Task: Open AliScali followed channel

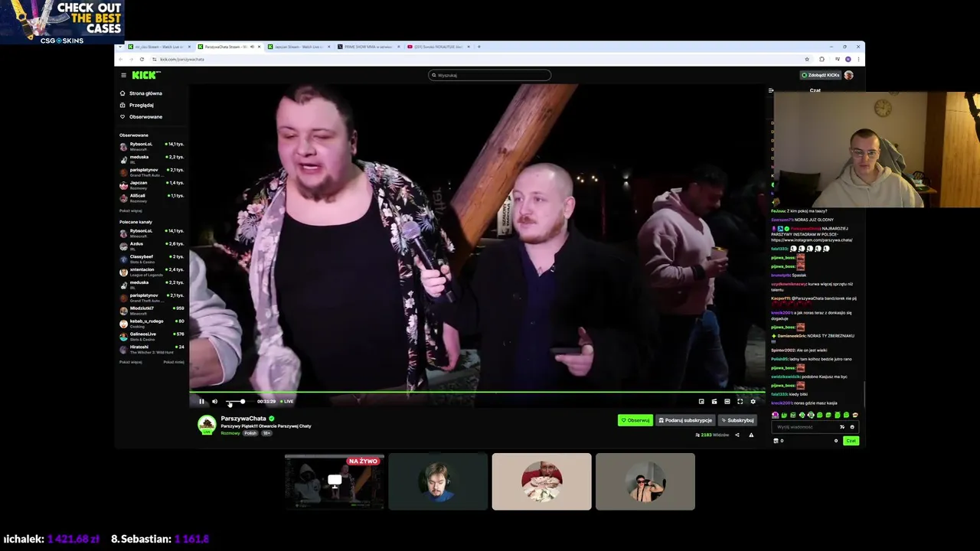Action: (152, 197)
